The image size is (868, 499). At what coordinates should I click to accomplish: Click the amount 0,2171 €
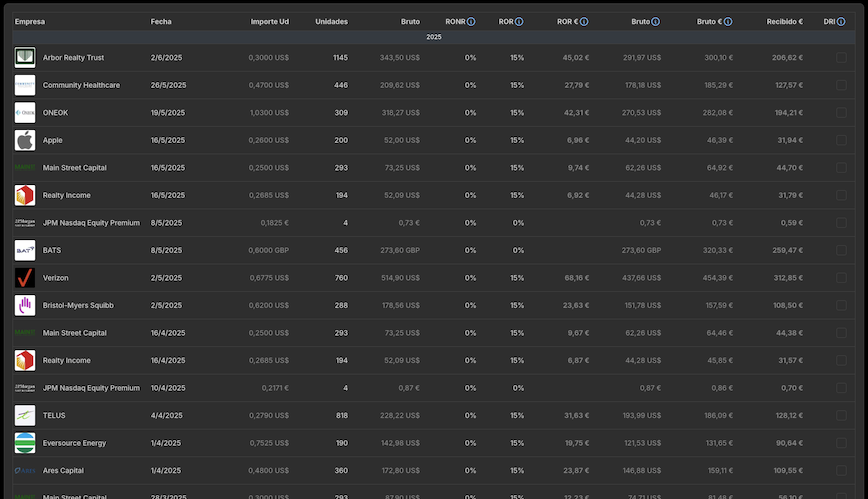(x=275, y=388)
